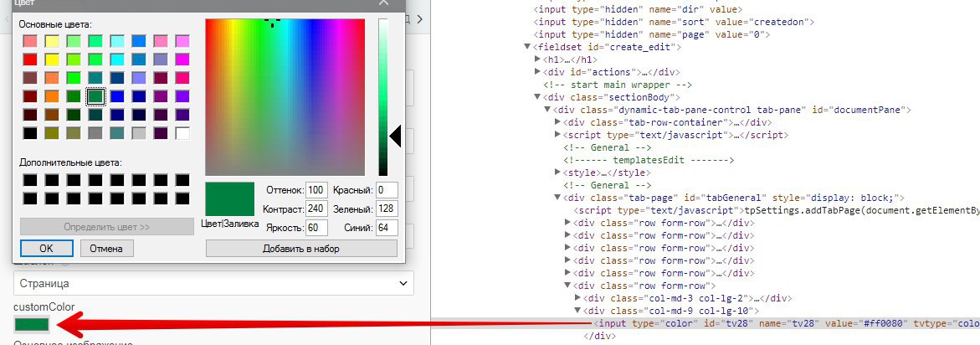
Task: Click the customColor field label
Action: pyautogui.click(x=44, y=306)
